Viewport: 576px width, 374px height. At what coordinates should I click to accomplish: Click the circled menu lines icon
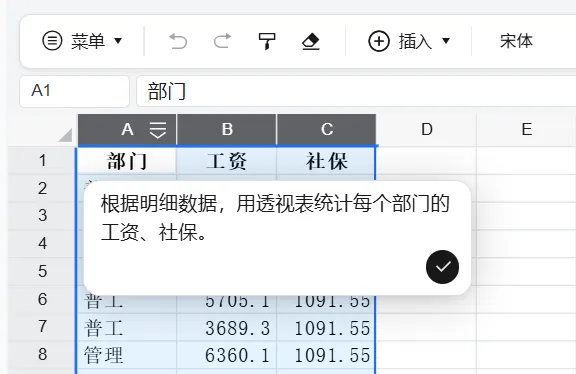tap(53, 41)
